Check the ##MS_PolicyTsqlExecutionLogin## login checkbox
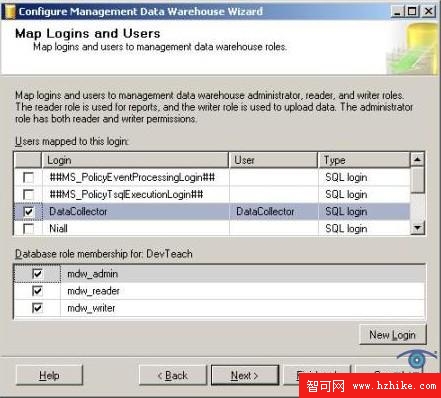 tap(29, 194)
